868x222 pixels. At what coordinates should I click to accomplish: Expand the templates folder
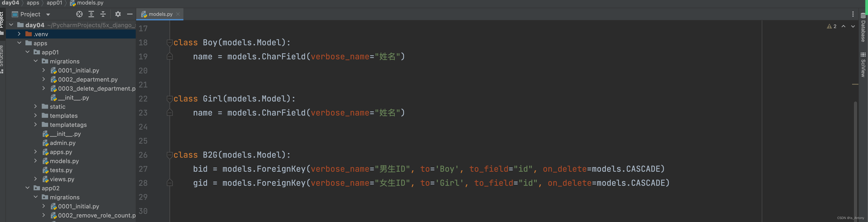tap(36, 115)
